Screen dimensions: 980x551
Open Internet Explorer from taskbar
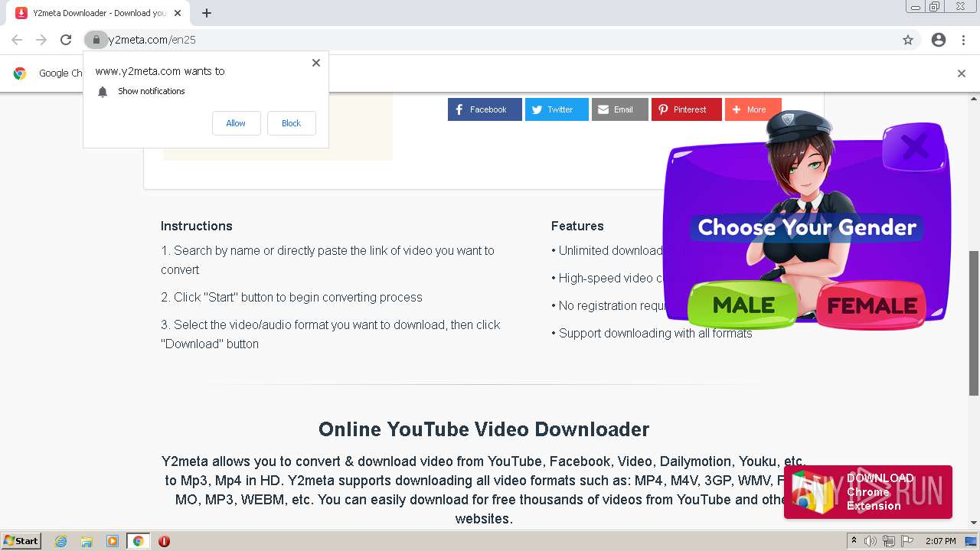[x=61, y=541]
